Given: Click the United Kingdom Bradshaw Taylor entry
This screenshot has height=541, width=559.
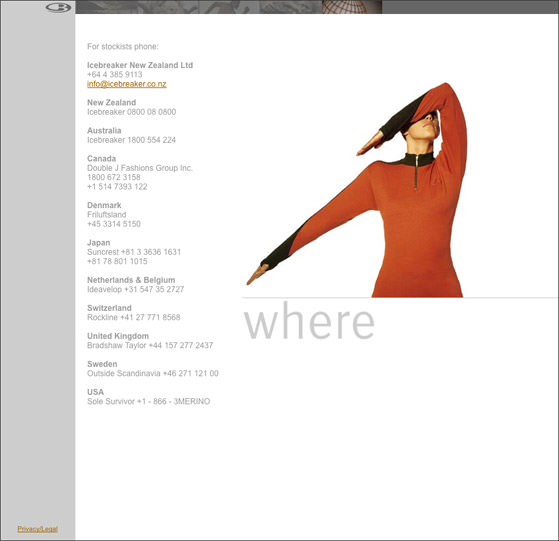Looking at the screenshot, I should coord(150,341).
